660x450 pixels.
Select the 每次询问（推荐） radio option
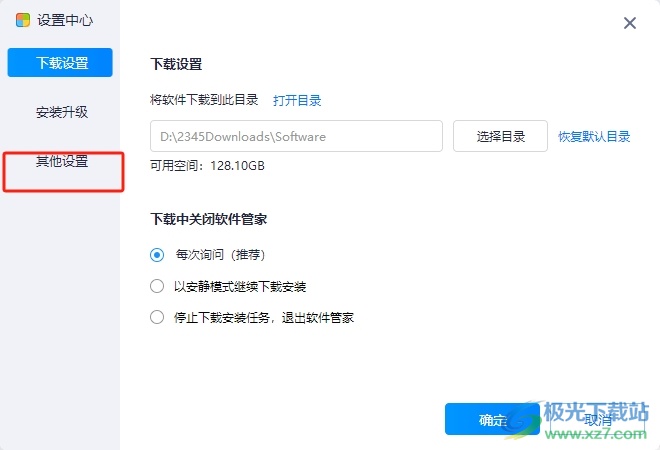pyautogui.click(x=157, y=255)
